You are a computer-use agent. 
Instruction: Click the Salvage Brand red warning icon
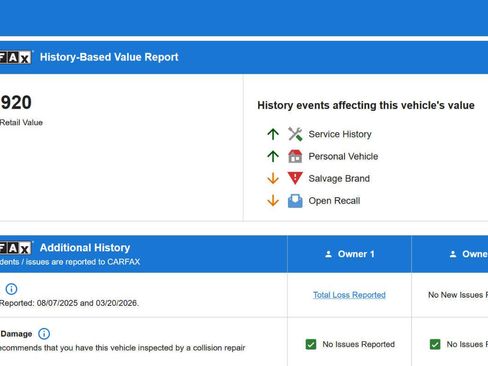295,178
